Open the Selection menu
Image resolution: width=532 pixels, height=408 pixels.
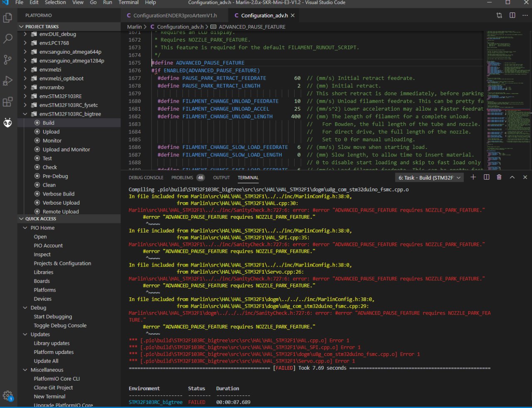coord(55,2)
